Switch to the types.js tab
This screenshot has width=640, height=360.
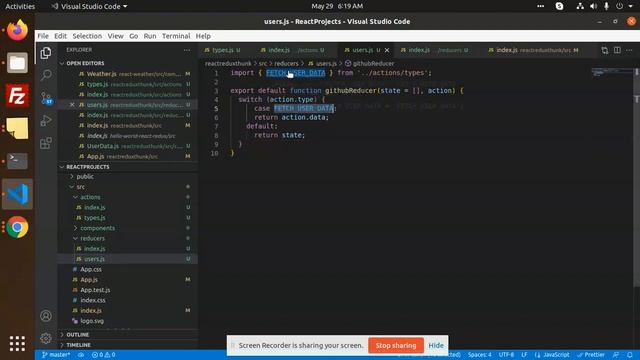click(x=222, y=50)
